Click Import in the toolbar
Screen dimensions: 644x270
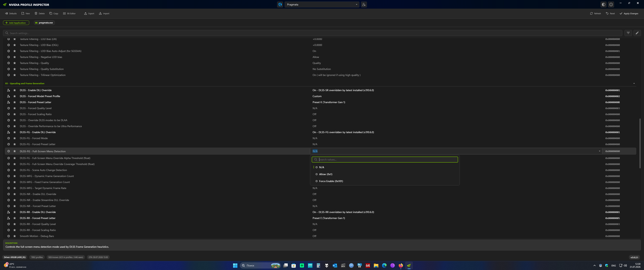[104, 13]
